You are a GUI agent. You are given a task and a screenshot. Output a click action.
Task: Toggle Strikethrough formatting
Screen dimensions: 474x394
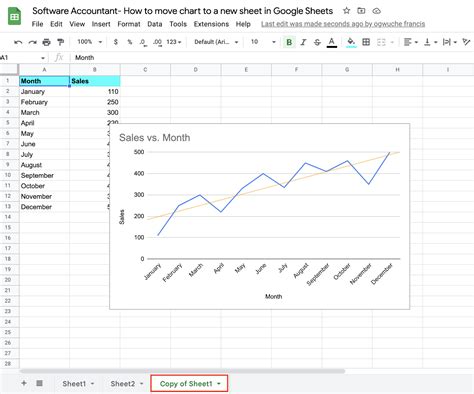(317, 42)
